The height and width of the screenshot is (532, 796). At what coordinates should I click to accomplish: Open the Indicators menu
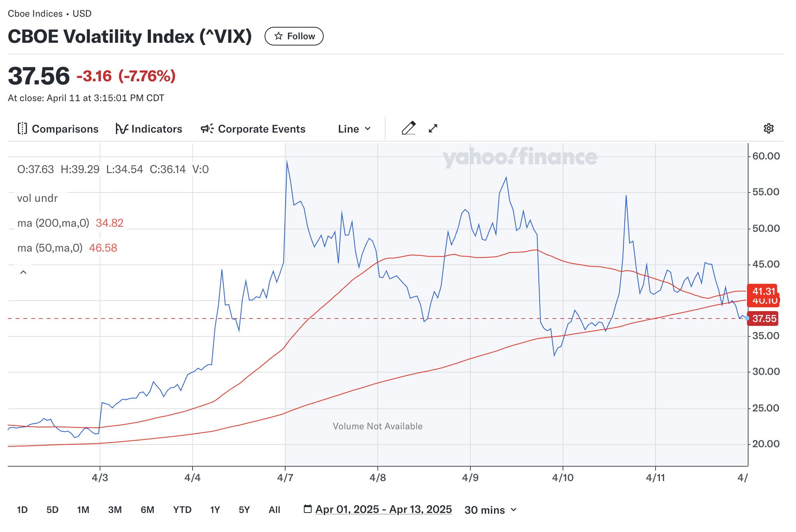pos(149,129)
